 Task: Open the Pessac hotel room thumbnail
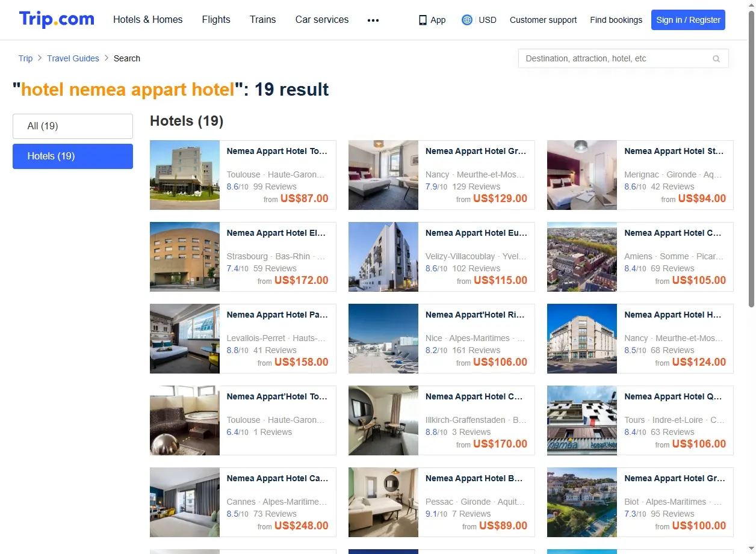(x=383, y=502)
